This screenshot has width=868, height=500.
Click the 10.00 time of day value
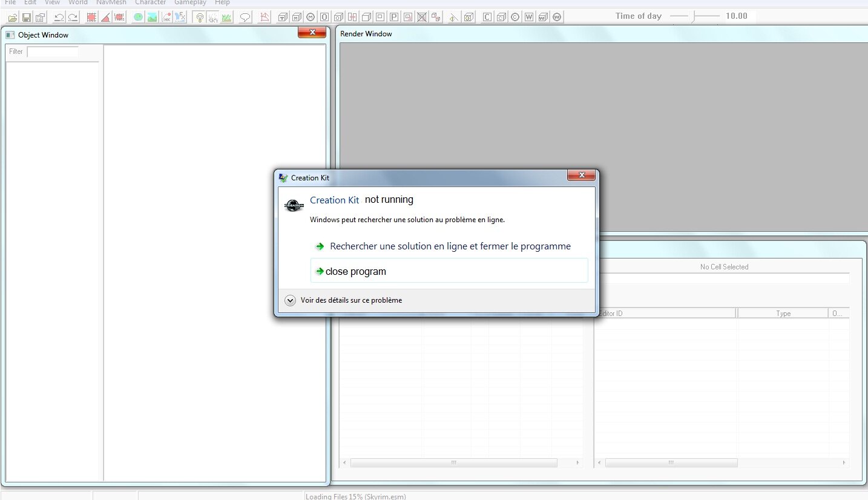[737, 16]
